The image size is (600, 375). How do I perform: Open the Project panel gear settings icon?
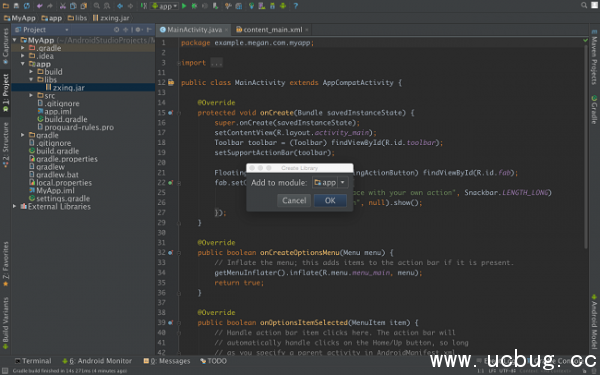(x=138, y=29)
